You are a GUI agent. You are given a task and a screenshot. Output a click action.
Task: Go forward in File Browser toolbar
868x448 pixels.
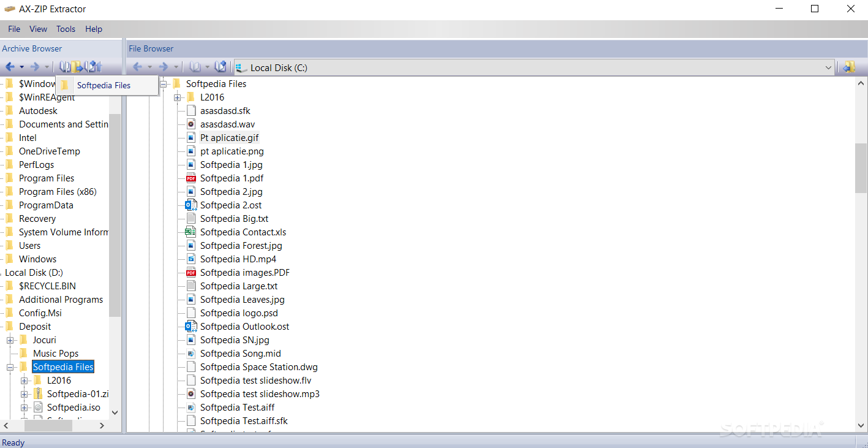163,67
